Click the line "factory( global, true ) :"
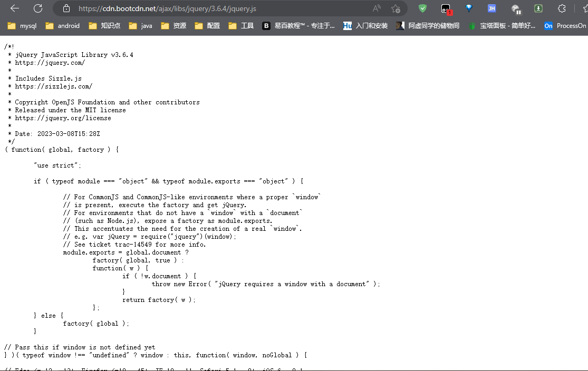This screenshot has width=588, height=371. (138, 260)
